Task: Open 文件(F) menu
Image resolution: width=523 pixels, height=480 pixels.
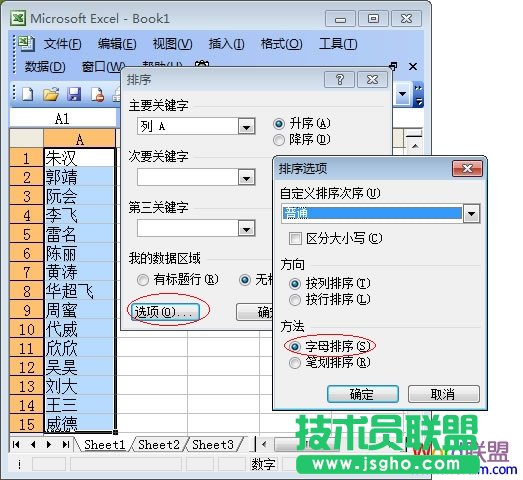Action: (62, 44)
